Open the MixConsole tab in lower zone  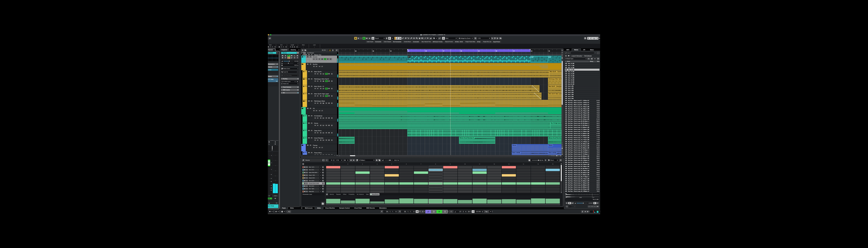point(309,208)
